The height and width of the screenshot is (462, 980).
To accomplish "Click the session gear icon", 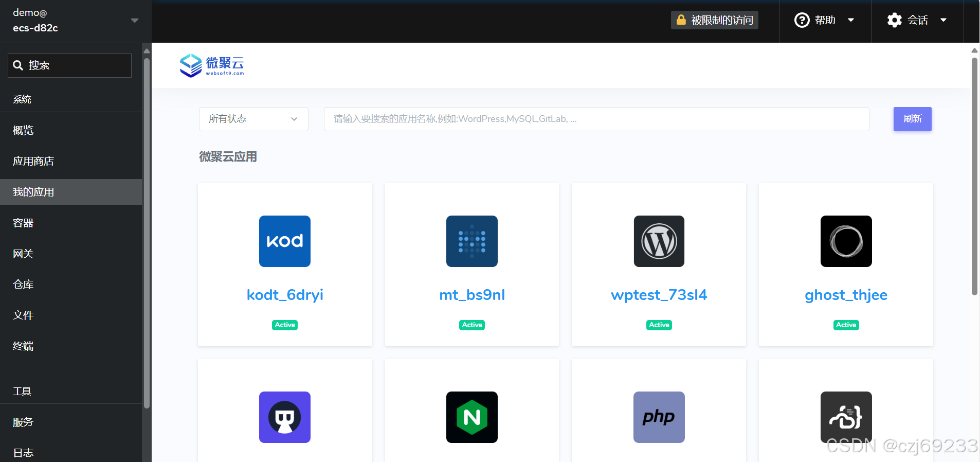I will click(x=895, y=20).
